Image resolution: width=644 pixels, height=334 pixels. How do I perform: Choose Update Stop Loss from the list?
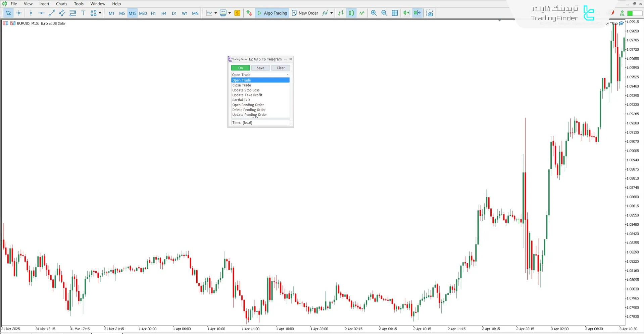pos(246,90)
